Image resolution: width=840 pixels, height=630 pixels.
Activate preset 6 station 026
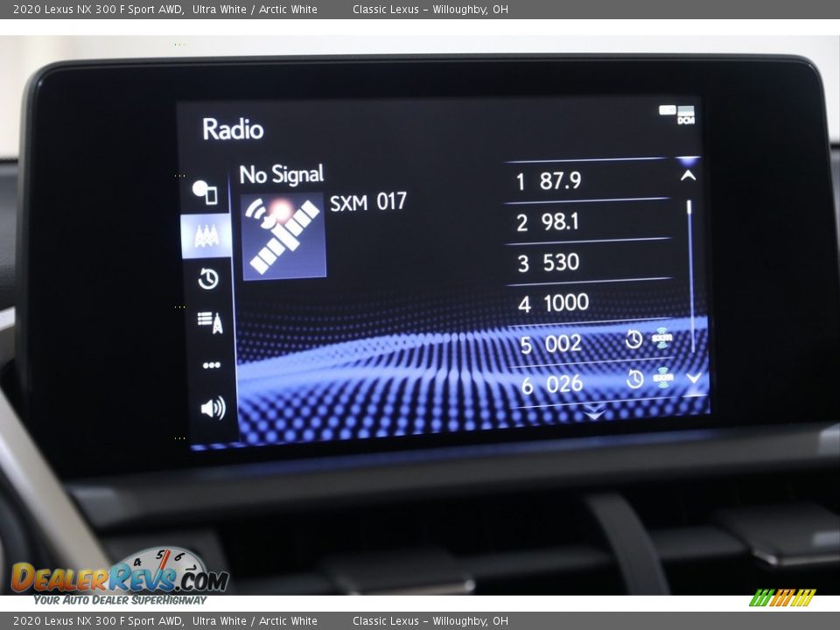click(560, 383)
